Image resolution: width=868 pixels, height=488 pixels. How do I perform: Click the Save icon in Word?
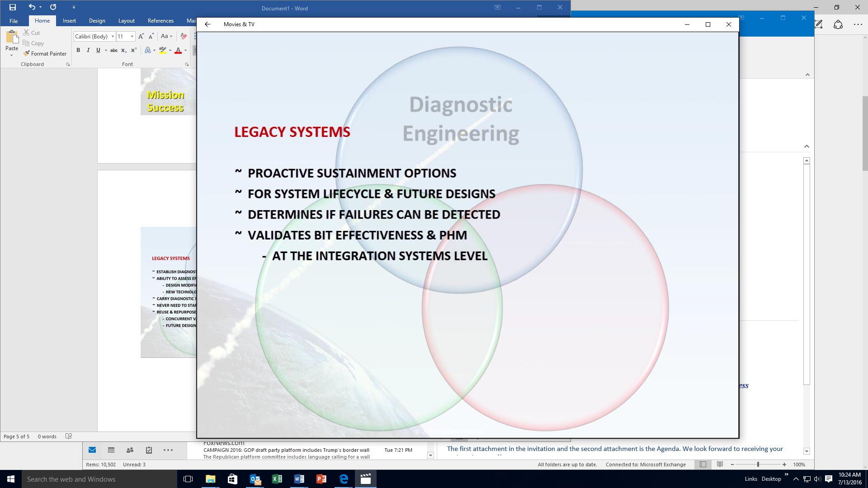[x=13, y=7]
